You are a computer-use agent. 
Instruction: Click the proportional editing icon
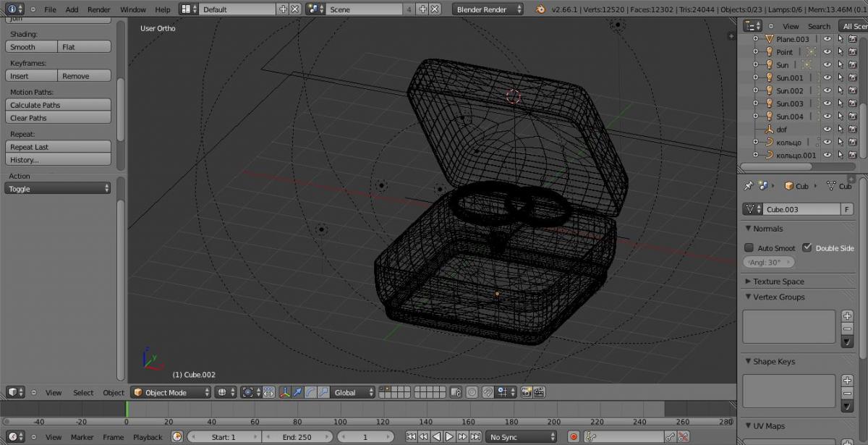(x=472, y=392)
